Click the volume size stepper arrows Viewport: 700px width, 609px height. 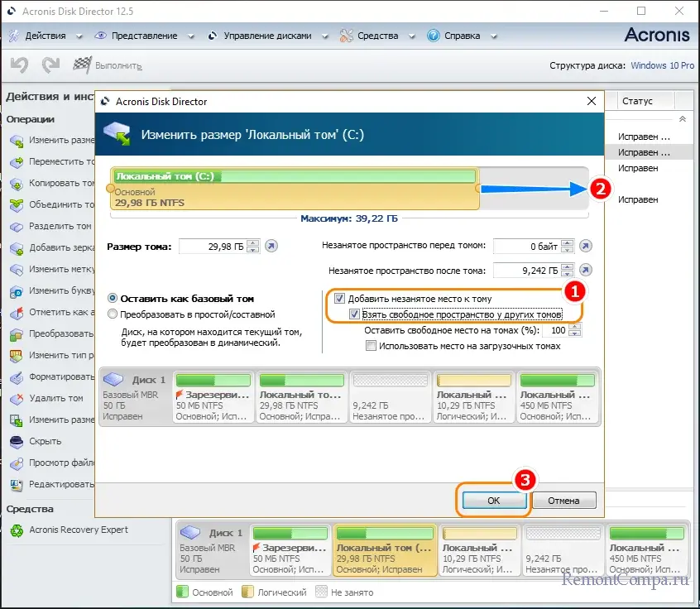[252, 246]
